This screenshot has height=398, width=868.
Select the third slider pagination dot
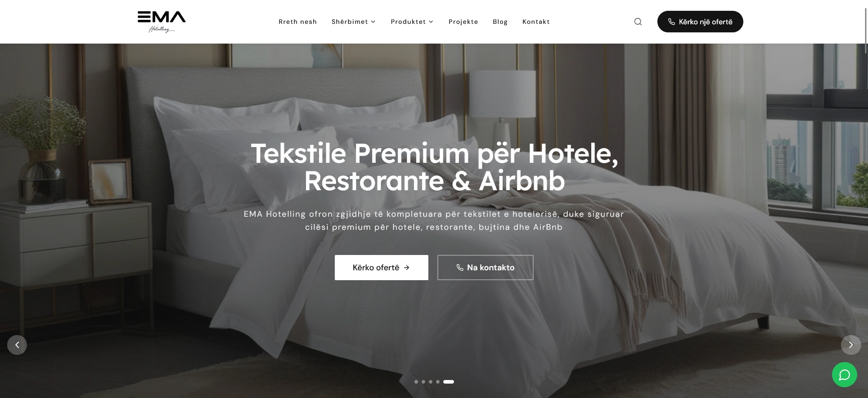[431, 382]
